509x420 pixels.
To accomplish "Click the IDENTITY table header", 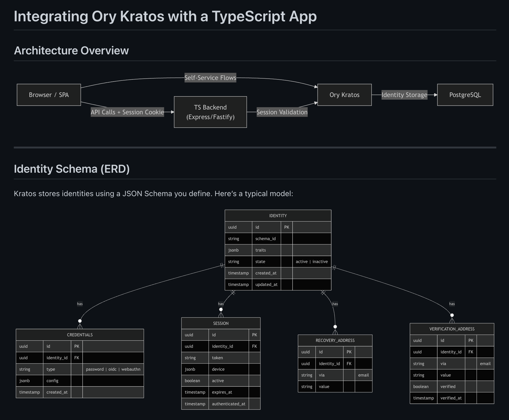I will 278,216.
